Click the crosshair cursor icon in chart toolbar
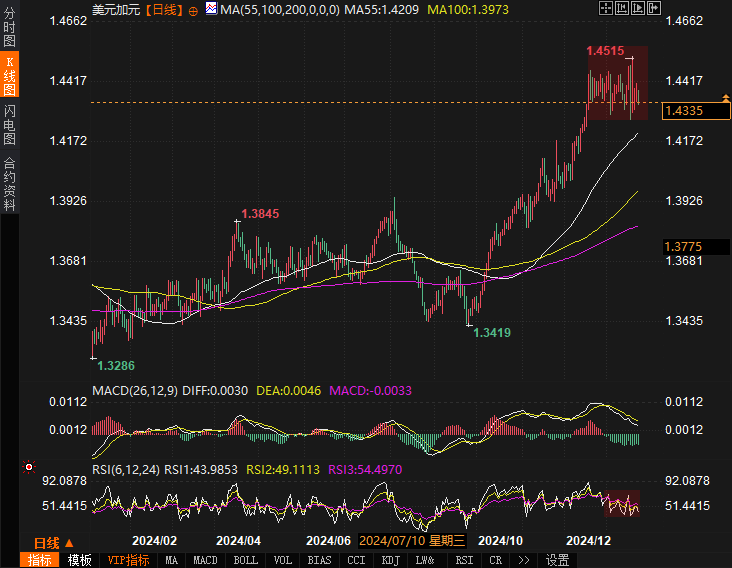This screenshot has width=732, height=568. (x=605, y=8)
